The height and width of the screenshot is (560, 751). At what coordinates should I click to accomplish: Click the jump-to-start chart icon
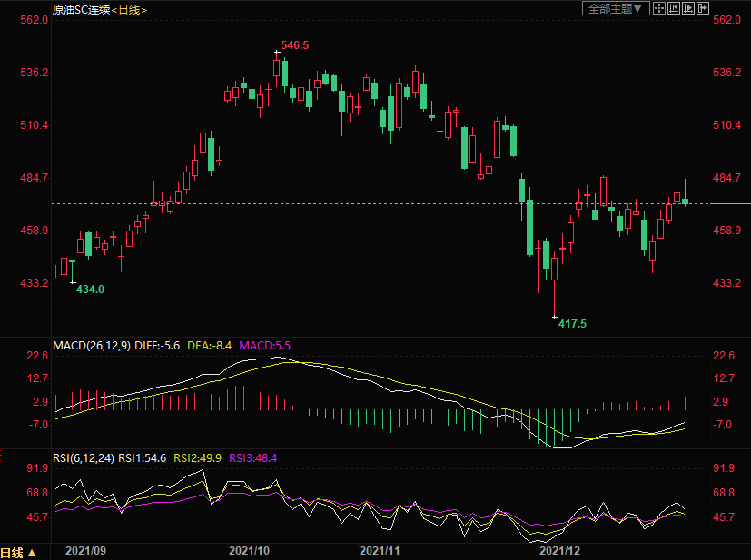(674, 8)
